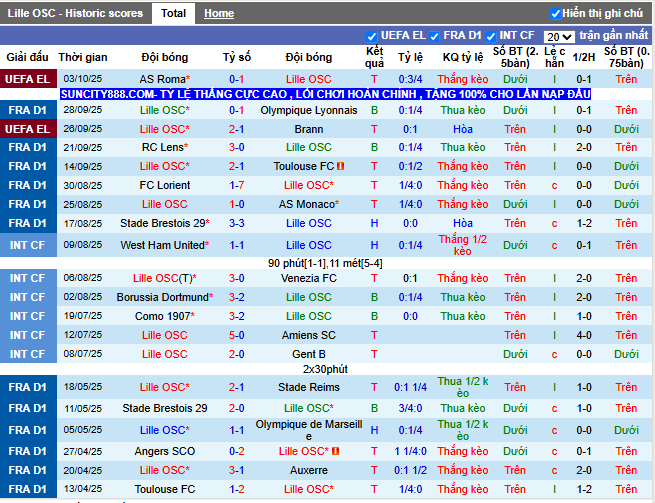Click 1 1/4:0 odds in Angers SCO row
Screen dimensions: 655x503
pyautogui.click(x=410, y=451)
